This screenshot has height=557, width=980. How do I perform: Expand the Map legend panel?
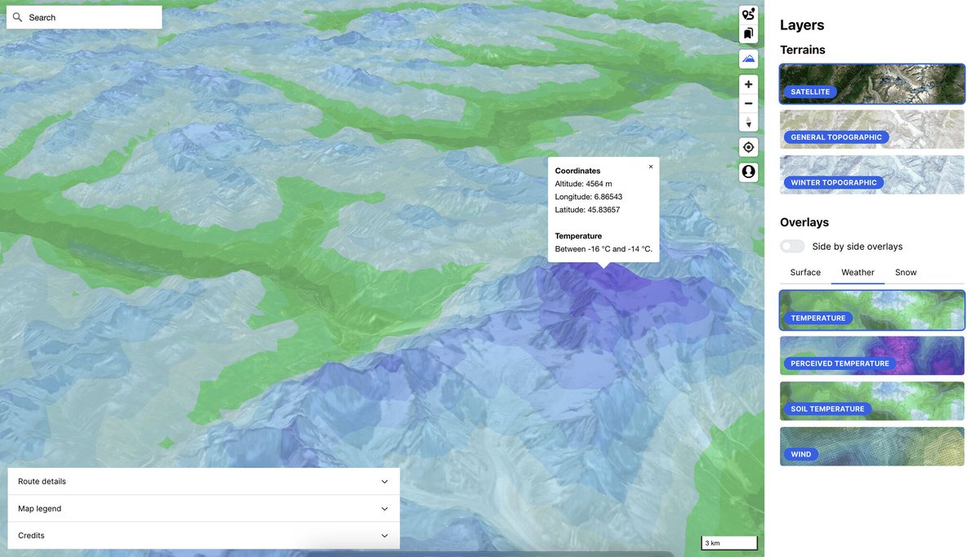click(x=203, y=508)
